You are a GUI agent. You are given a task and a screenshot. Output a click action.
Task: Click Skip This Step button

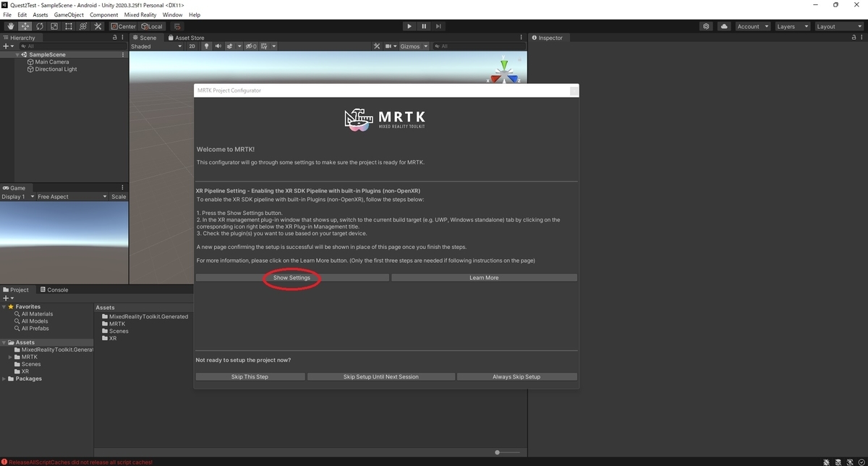(250, 377)
